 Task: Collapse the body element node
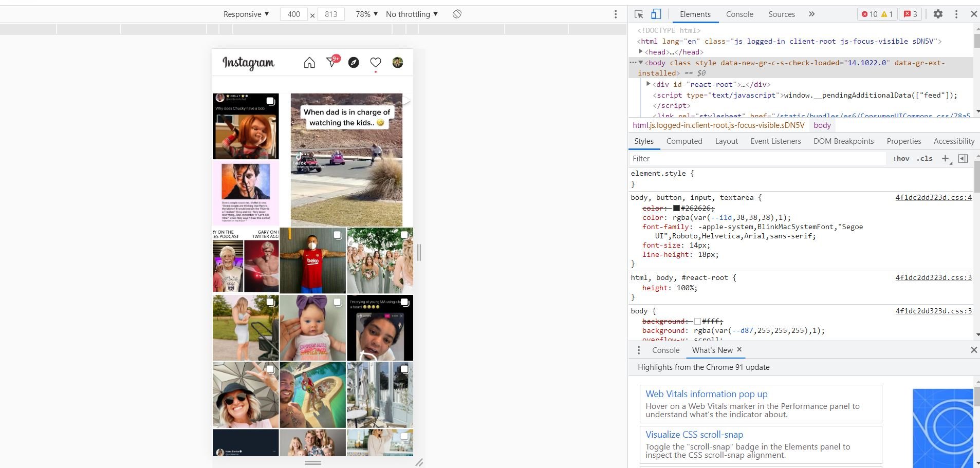[x=640, y=62]
